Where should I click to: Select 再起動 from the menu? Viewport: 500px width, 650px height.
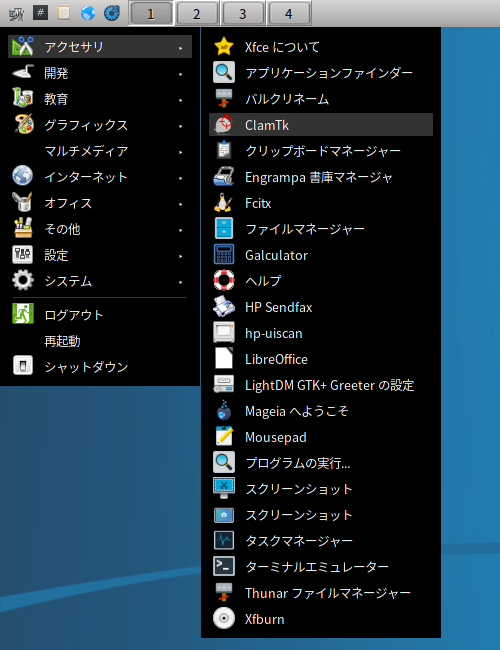(100, 340)
